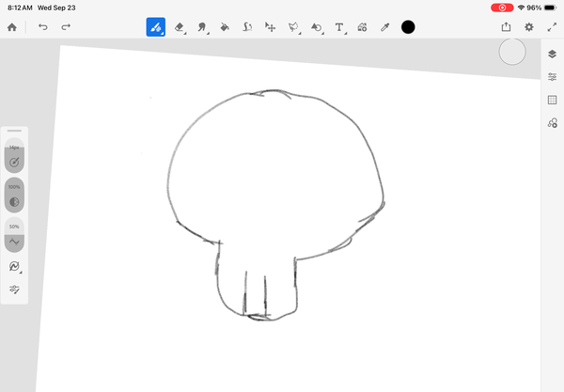Tap the touch shortcut circle

click(x=512, y=52)
